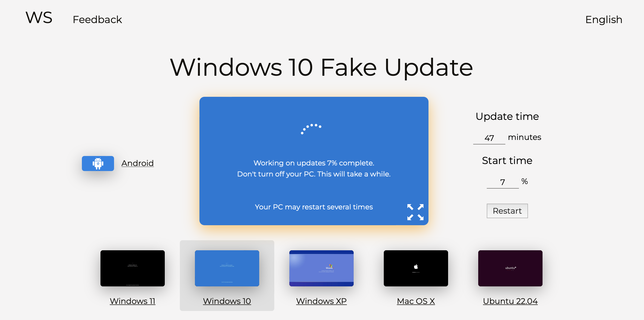Follow the Windows 11 text link
Viewport: 644px width, 320px height.
[132, 301]
